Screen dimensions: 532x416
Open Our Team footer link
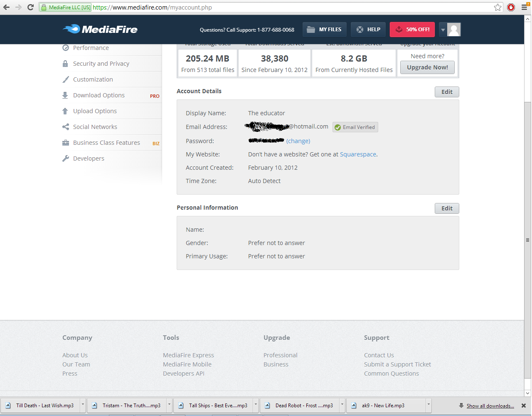click(76, 364)
